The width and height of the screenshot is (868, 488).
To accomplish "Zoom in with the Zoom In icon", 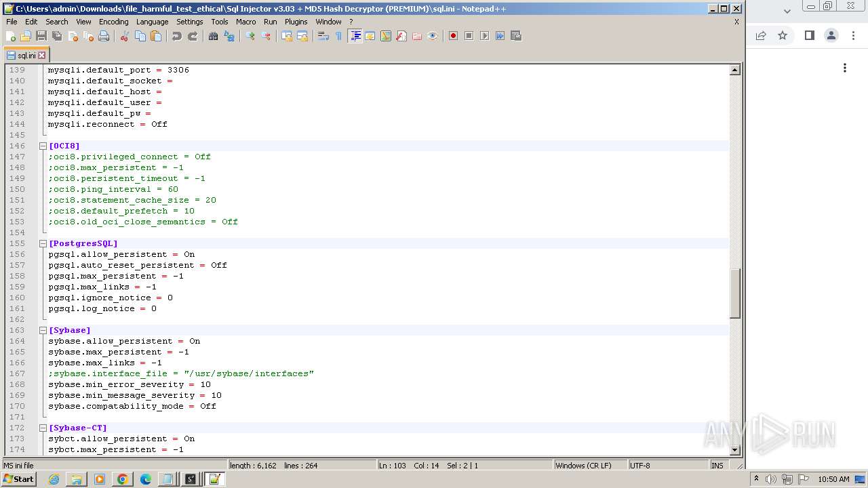I will coord(250,36).
